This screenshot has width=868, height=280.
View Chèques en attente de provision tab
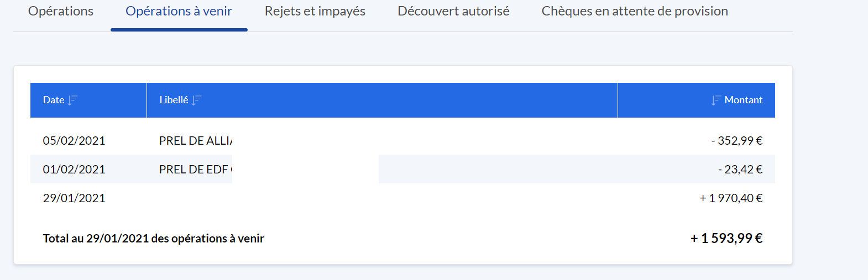tap(635, 11)
